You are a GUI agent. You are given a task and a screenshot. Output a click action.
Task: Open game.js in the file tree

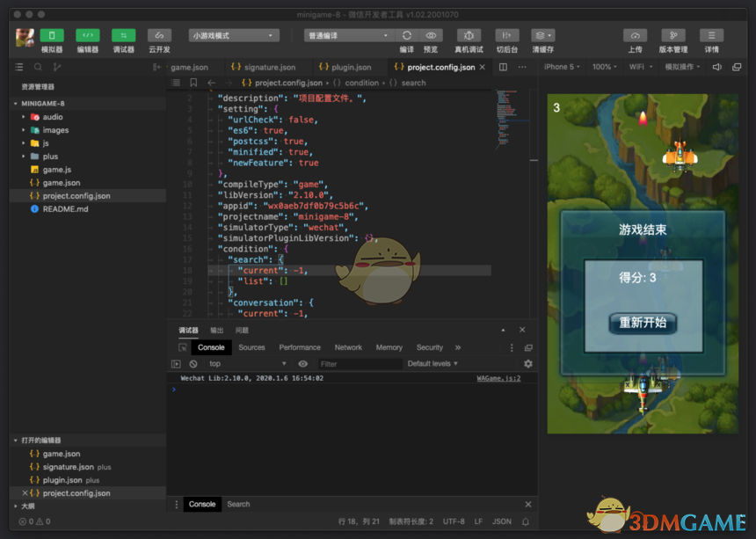click(x=57, y=170)
